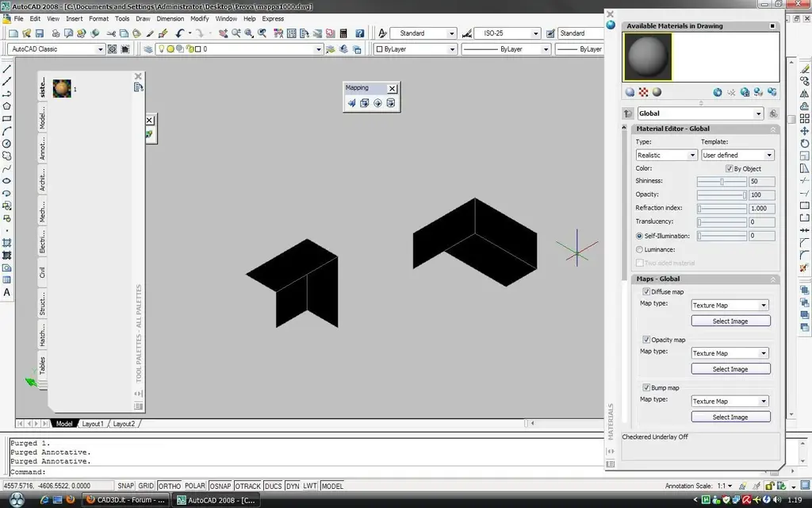Select the Line tool in Draw toolbar
The image size is (812, 508).
pyautogui.click(x=6, y=69)
